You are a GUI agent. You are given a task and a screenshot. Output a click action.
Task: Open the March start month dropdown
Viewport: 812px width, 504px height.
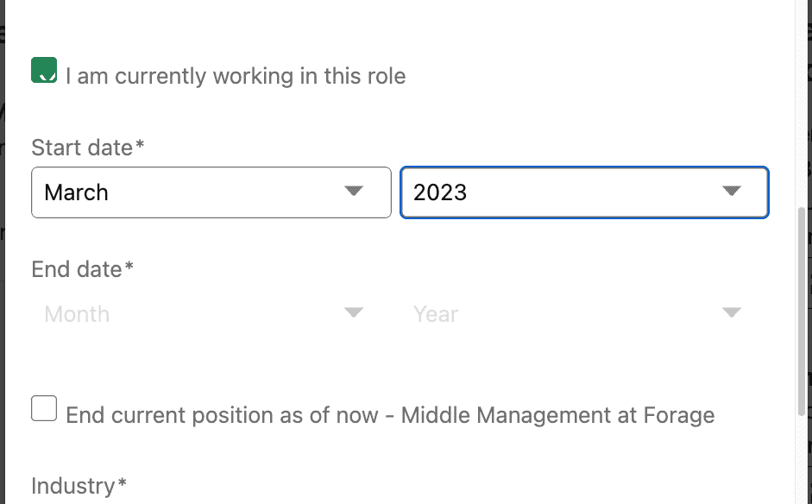click(211, 192)
